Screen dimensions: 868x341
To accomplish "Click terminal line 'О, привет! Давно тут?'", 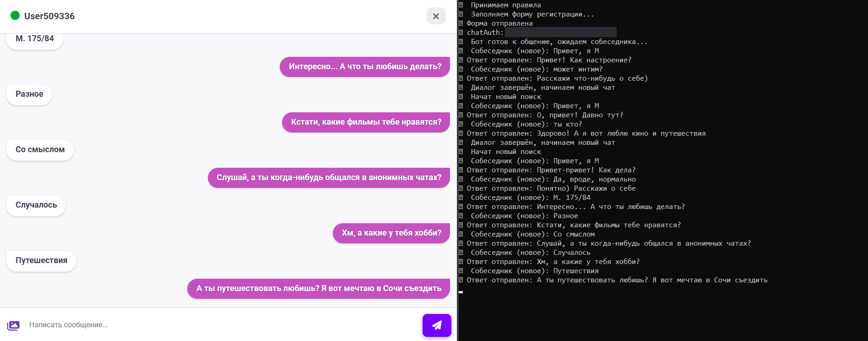I will coord(541,115).
